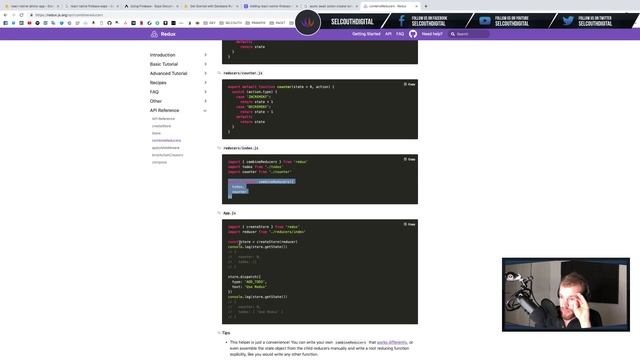Select the Advanced Tutorial sidebar label
640x360 pixels.
coord(169,73)
